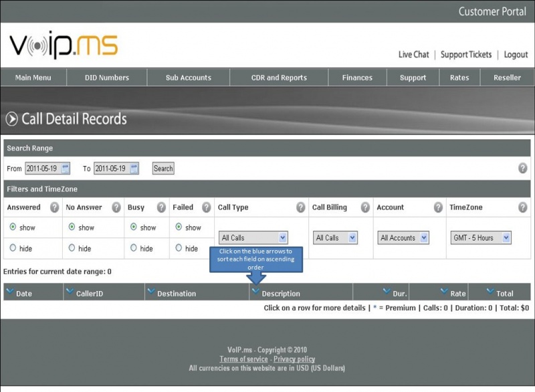Select hide for Busy calls
Viewport: 535px width, 392px height.
pos(133,248)
